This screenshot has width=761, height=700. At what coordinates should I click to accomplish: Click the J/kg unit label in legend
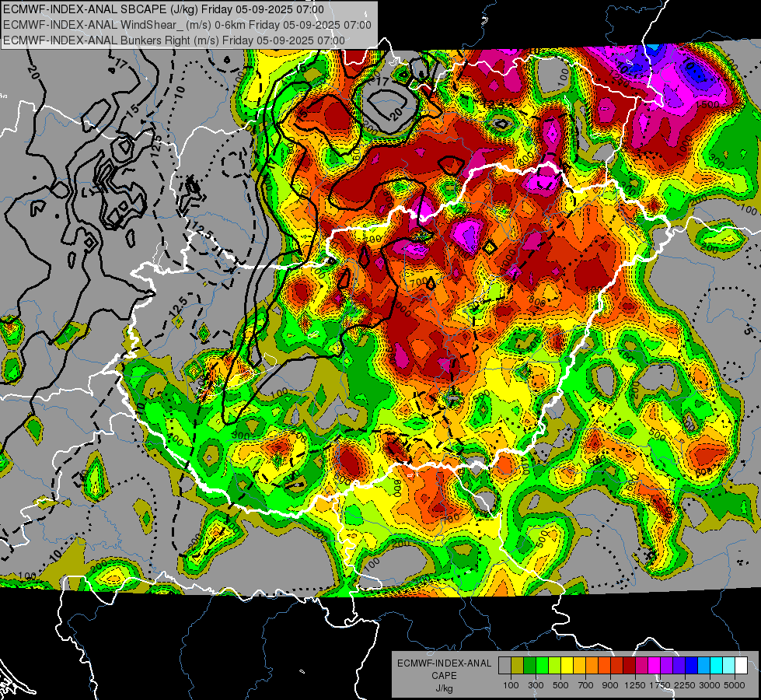tap(445, 689)
